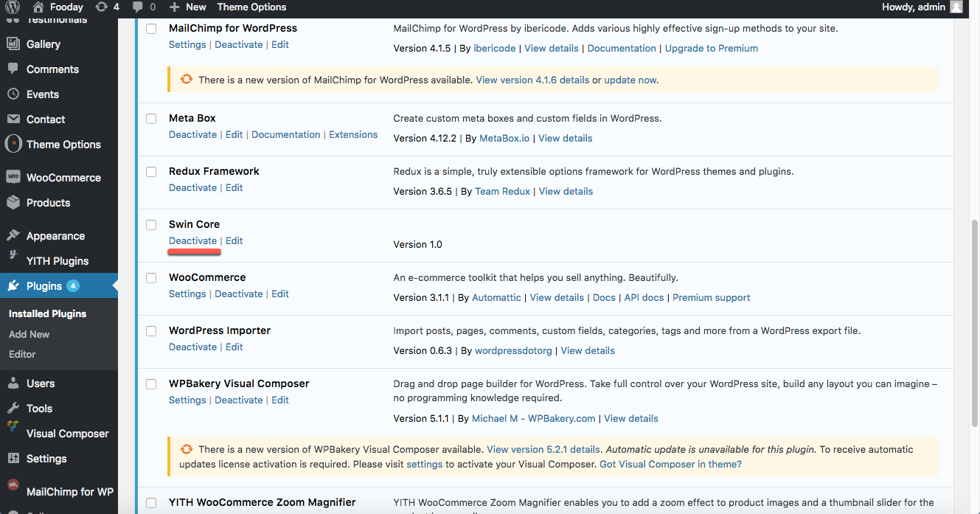Click the Theme Options sidebar icon
980x514 pixels.
tap(13, 144)
